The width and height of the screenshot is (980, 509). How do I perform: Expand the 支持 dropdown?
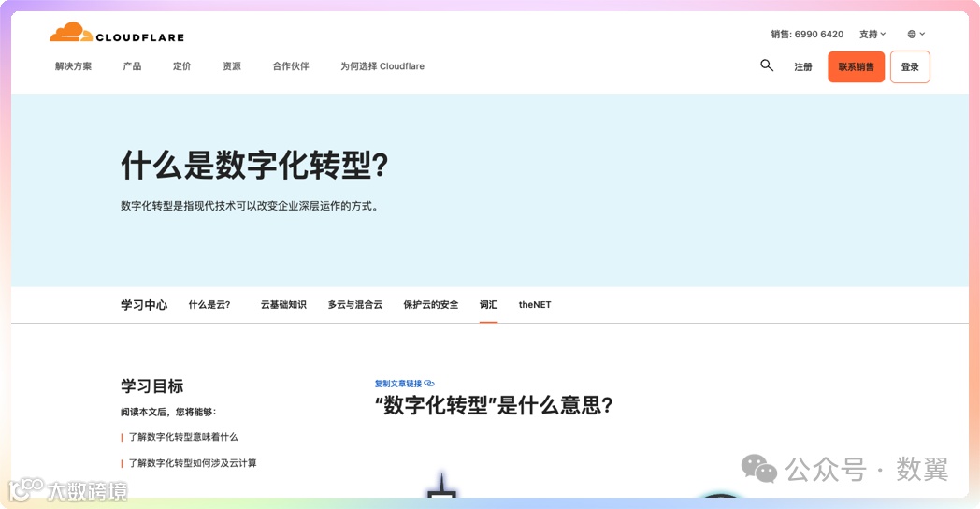pos(872,35)
